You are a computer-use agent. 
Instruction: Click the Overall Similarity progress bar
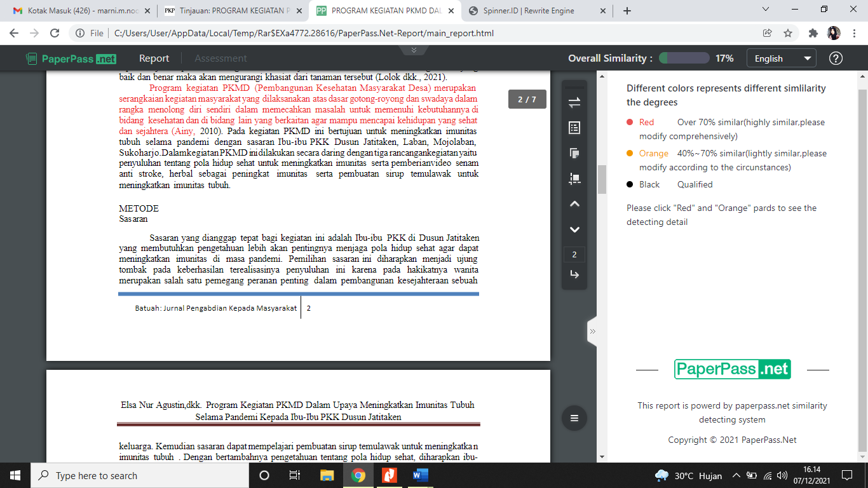coord(684,58)
